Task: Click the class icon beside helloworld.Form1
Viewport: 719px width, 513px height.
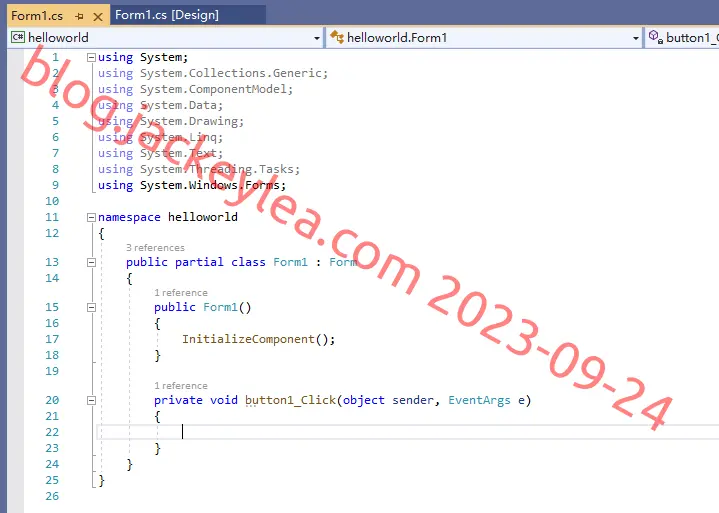Action: tap(337, 37)
